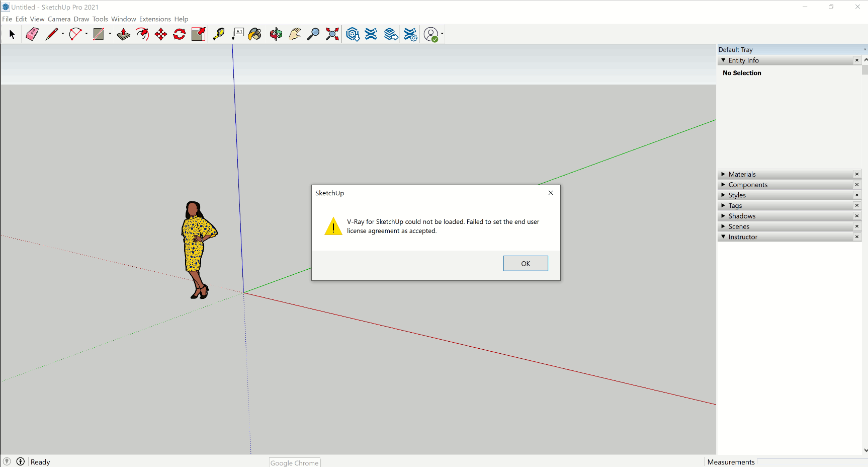Image resolution: width=868 pixels, height=467 pixels.
Task: Click the signed-in user account icon
Action: pyautogui.click(x=431, y=34)
